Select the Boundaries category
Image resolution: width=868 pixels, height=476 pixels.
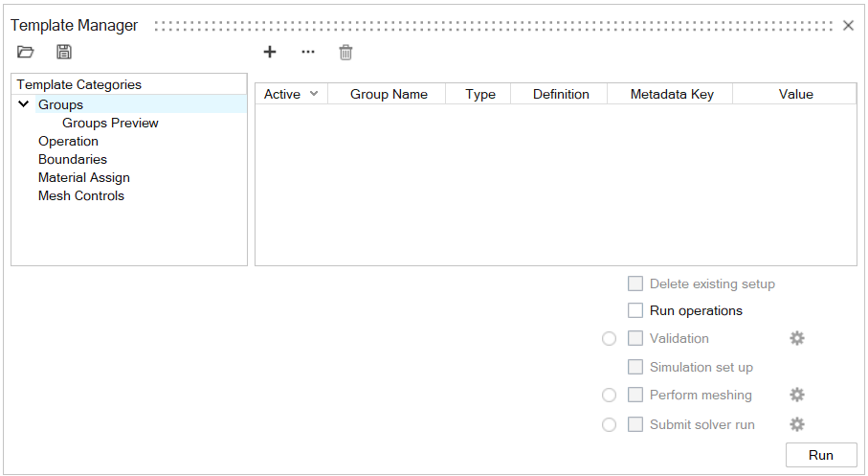pos(73,159)
